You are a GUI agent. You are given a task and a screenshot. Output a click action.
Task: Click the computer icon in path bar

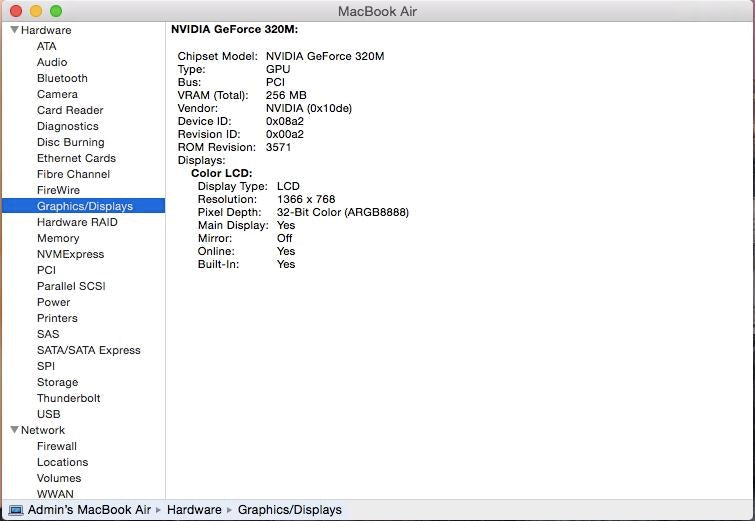coord(15,510)
